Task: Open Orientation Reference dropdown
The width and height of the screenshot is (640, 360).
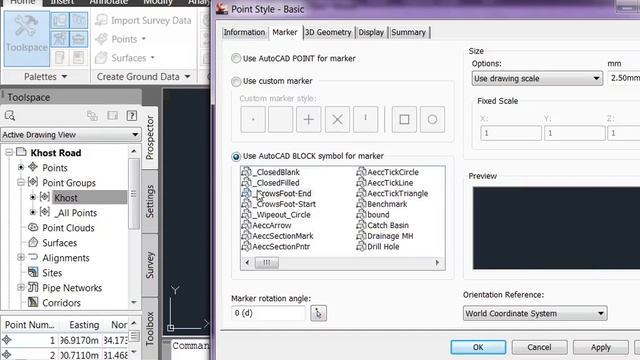Action: (x=535, y=313)
